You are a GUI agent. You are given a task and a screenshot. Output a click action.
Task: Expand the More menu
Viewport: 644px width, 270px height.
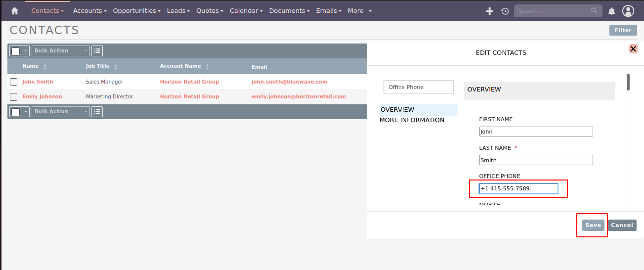pyautogui.click(x=360, y=10)
